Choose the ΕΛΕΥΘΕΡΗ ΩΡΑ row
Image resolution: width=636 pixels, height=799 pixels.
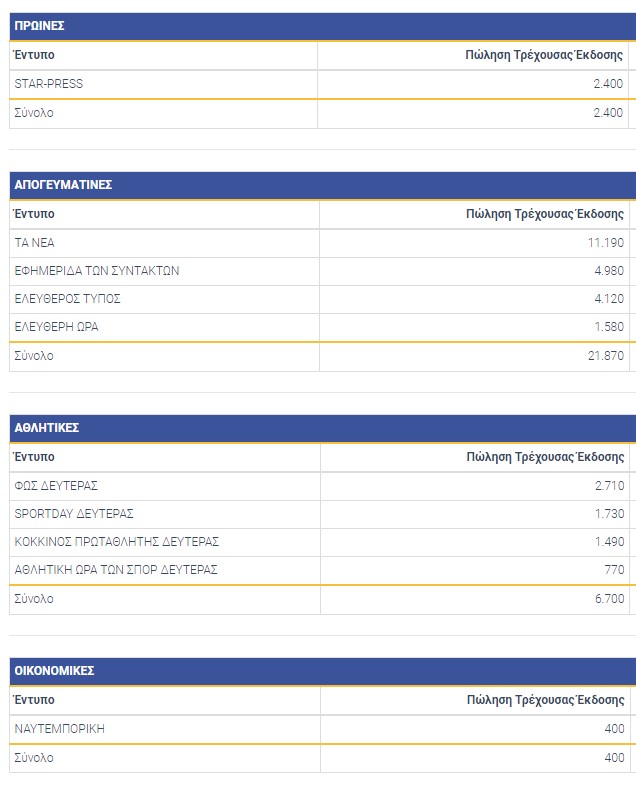coord(57,327)
